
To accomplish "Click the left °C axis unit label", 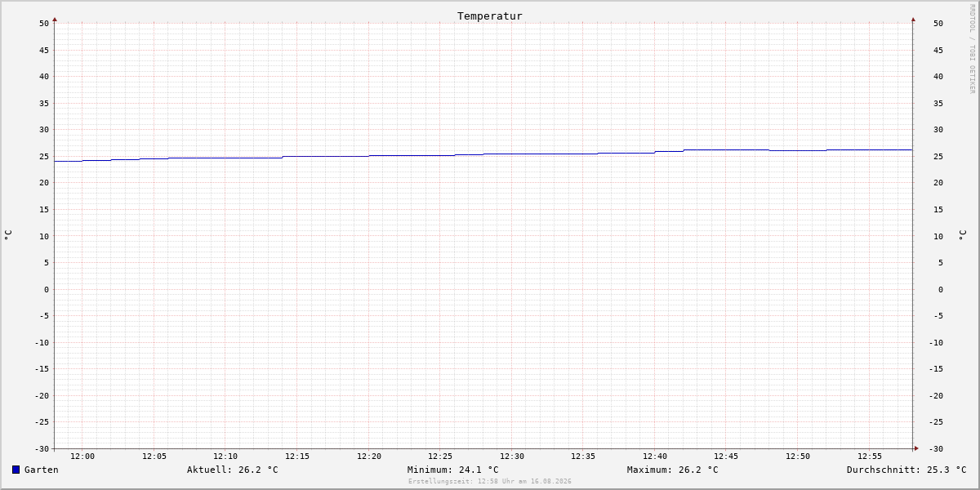I will click(8, 235).
